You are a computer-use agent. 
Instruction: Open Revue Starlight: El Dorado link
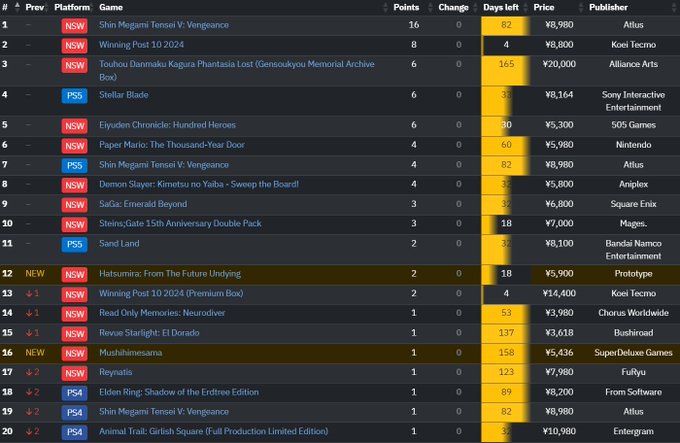(149, 332)
